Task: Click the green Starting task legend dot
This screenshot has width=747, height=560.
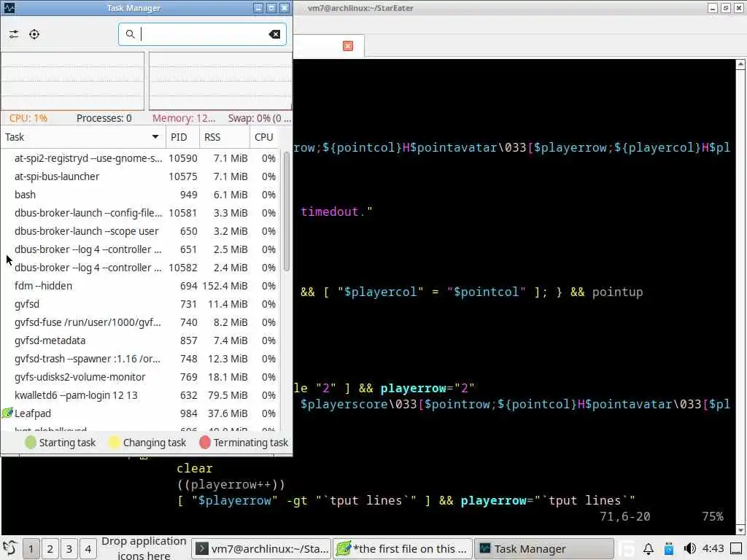Action: click(x=31, y=443)
